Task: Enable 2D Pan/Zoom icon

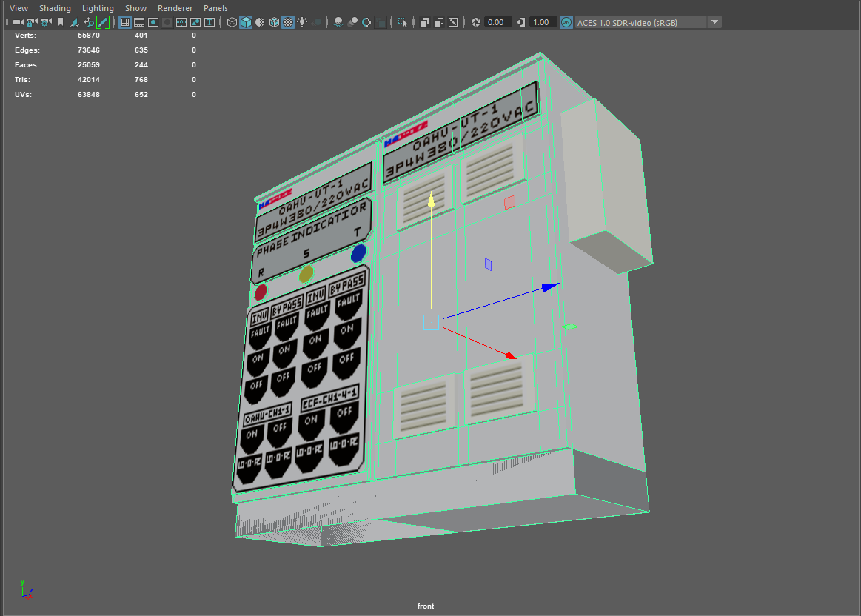Action: 89,22
